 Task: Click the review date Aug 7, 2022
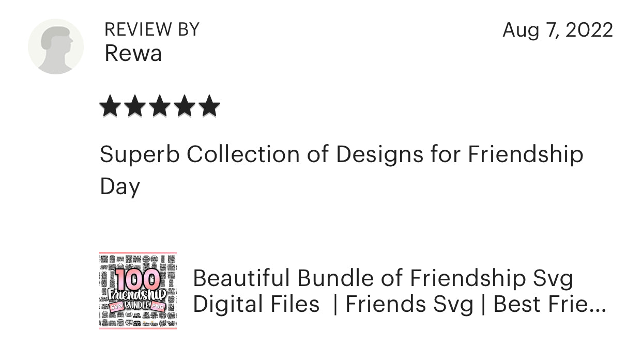(557, 30)
